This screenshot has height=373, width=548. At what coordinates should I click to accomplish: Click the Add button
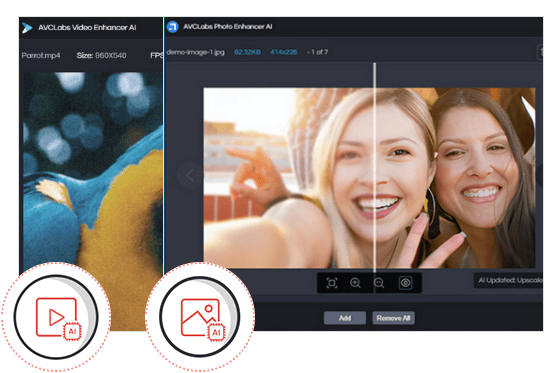(345, 318)
